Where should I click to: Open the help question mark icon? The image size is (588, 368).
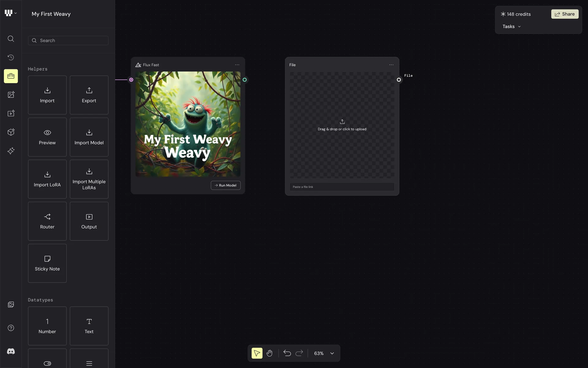[x=11, y=328]
